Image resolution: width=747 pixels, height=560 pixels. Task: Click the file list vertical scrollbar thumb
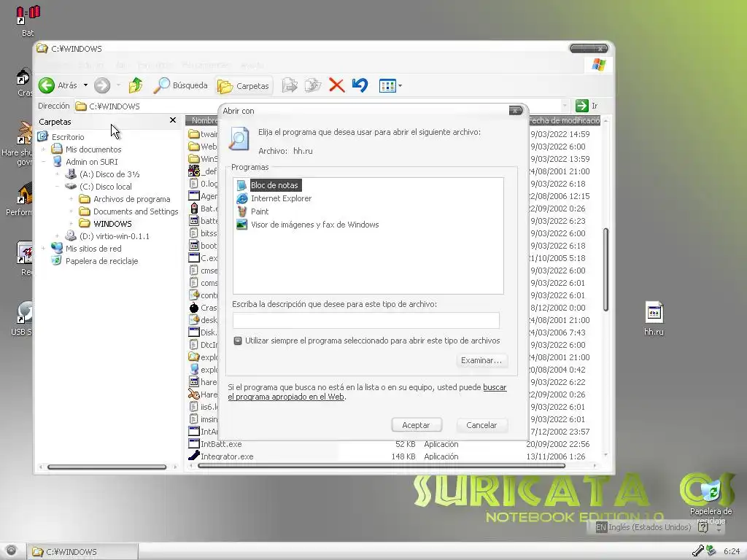(605, 270)
